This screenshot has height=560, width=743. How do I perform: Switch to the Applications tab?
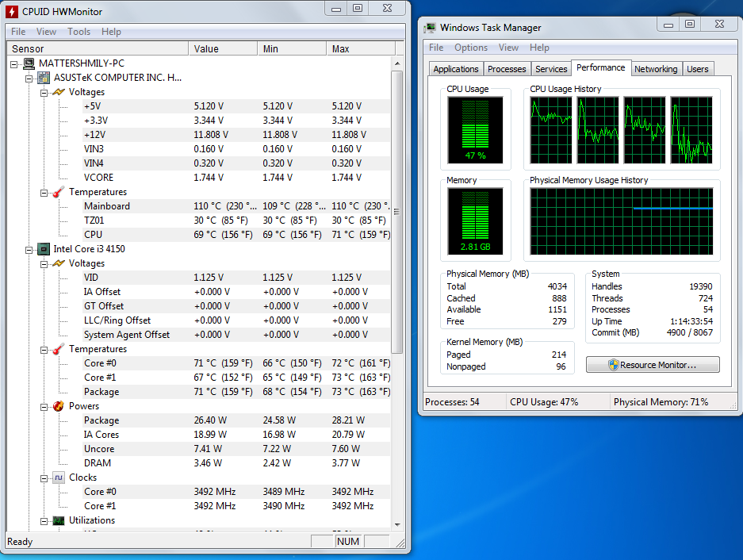(x=456, y=69)
